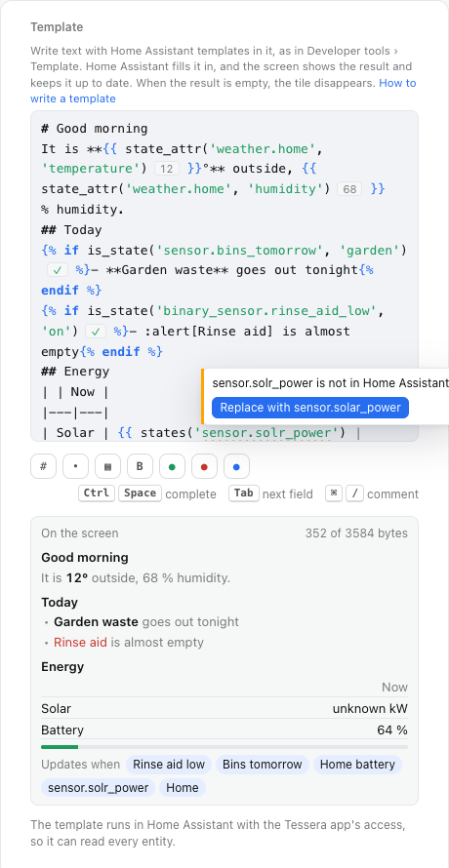Click the 'Energy' heading in preview
The width and height of the screenshot is (449, 868).
coord(62,666)
